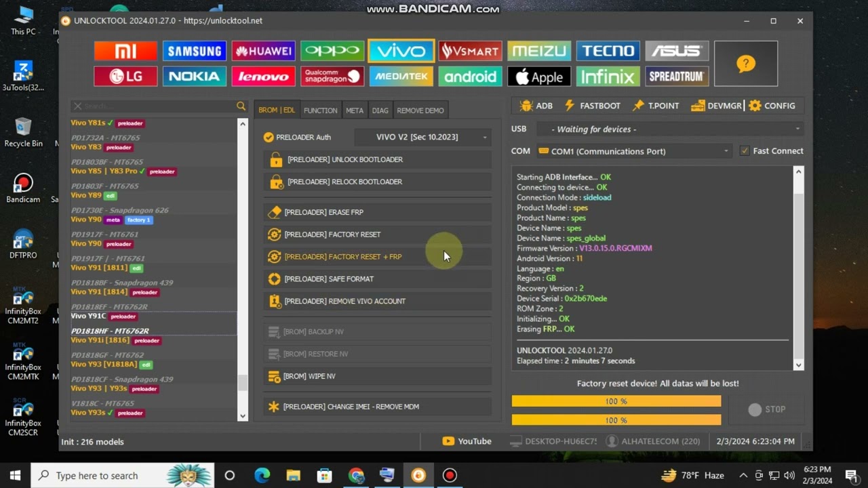Select the Android brand tile
The image size is (868, 488).
pyautogui.click(x=470, y=77)
